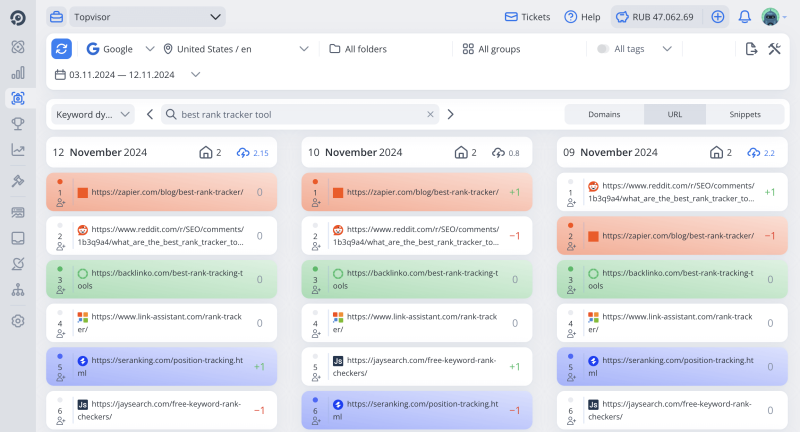Open the notifications bell
Screen dimensions: 800x432
(745, 17)
